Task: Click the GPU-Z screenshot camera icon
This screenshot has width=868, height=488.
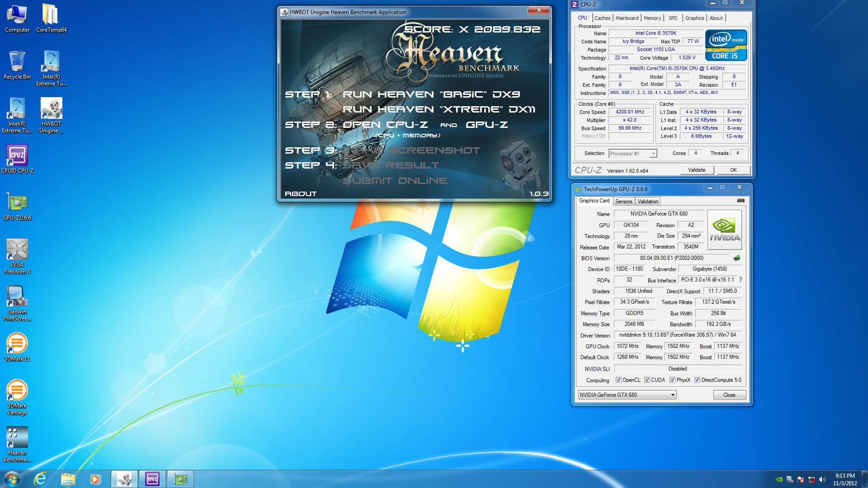Action: pyautogui.click(x=741, y=201)
